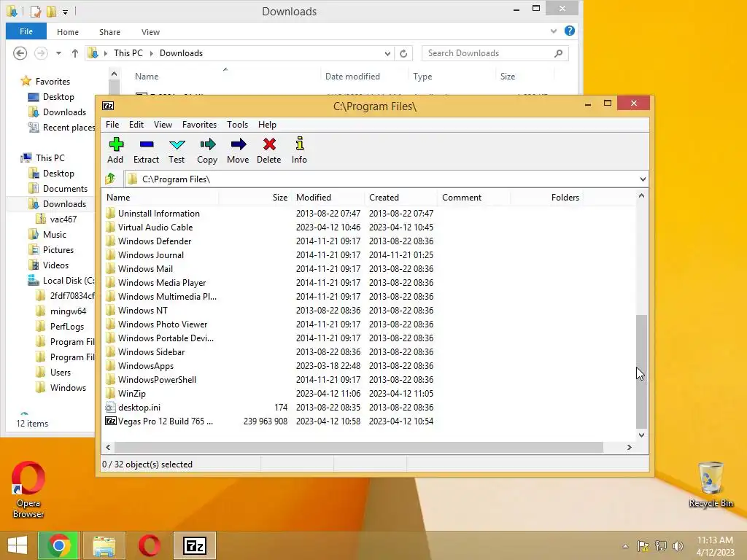Click the 7-Zip vertical scrollbar up arrow
Viewport: 747px width, 560px height.
pos(642,195)
